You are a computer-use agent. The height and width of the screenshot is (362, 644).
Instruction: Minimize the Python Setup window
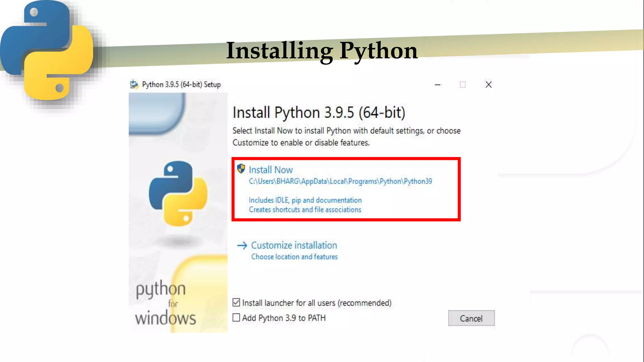pos(437,85)
